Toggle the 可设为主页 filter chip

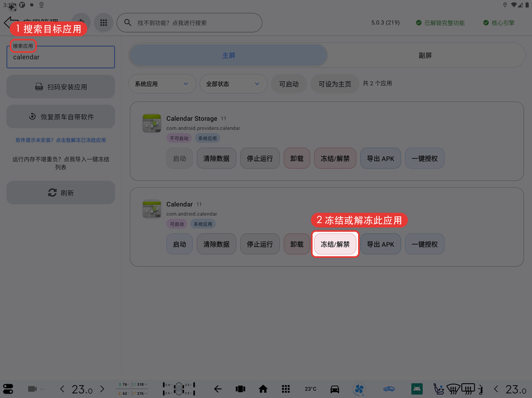click(x=335, y=84)
